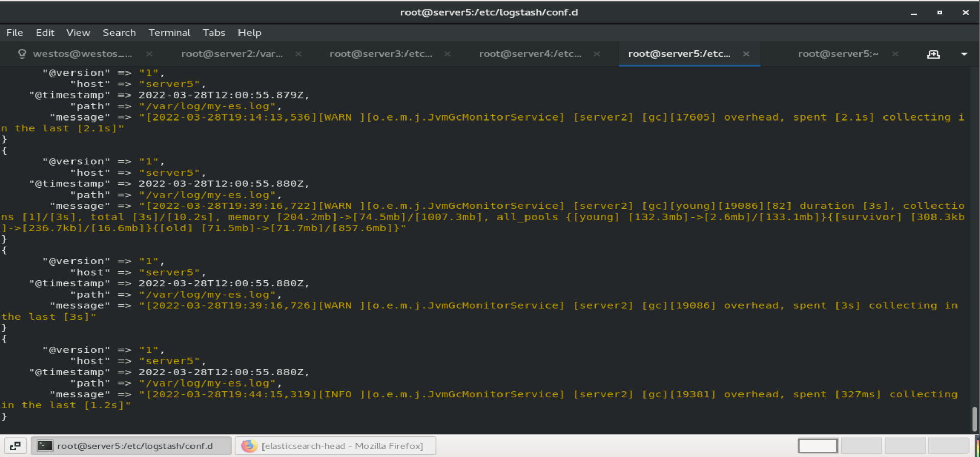Open the Tabs menu
This screenshot has height=457, width=980.
pyautogui.click(x=213, y=33)
